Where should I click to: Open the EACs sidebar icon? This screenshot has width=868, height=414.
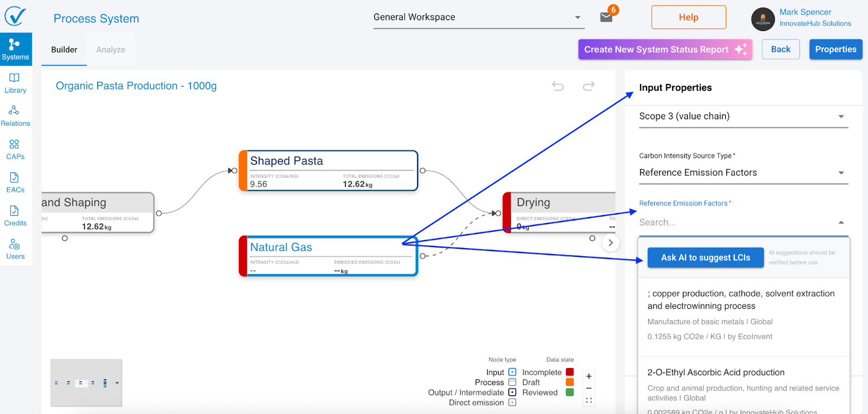[15, 182]
